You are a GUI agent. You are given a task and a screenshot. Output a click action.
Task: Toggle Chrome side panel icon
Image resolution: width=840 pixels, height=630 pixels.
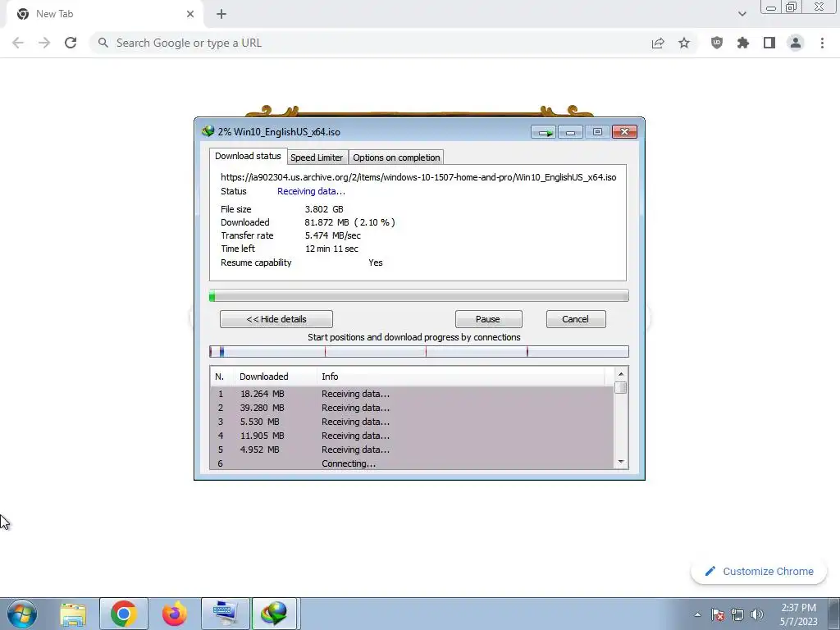(769, 43)
